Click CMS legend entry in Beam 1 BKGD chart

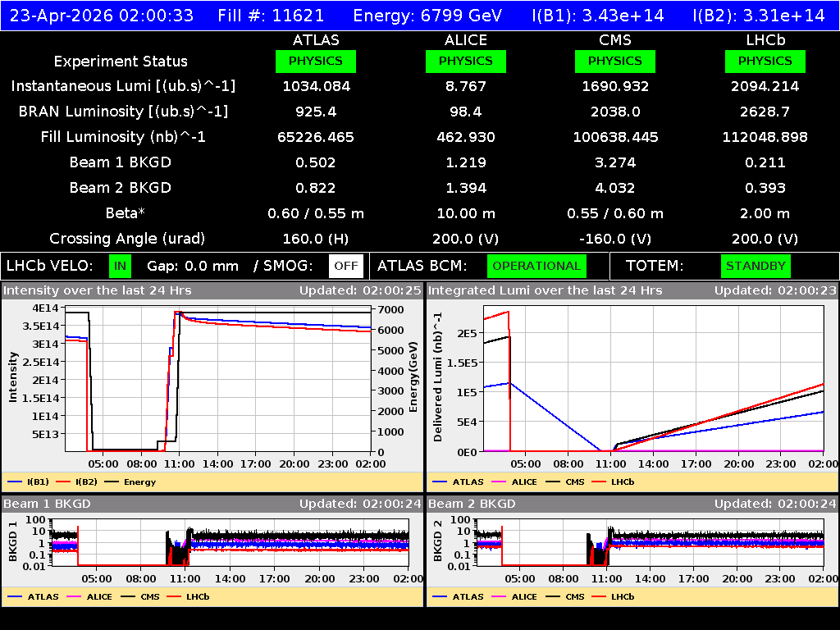[x=140, y=597]
